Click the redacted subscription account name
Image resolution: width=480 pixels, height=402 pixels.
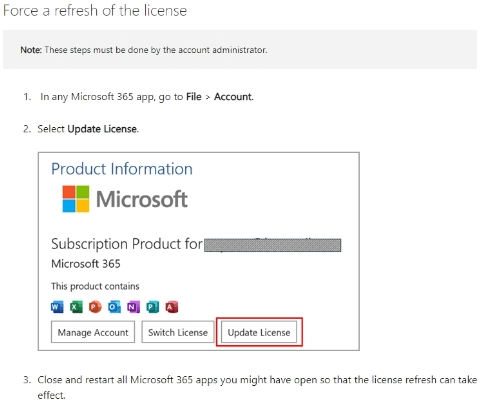tap(272, 245)
